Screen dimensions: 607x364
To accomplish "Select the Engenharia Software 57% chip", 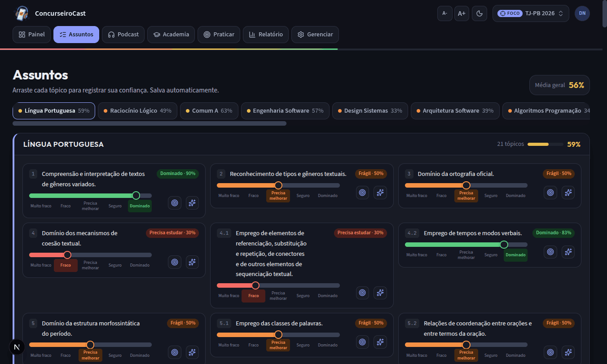I will coord(285,111).
